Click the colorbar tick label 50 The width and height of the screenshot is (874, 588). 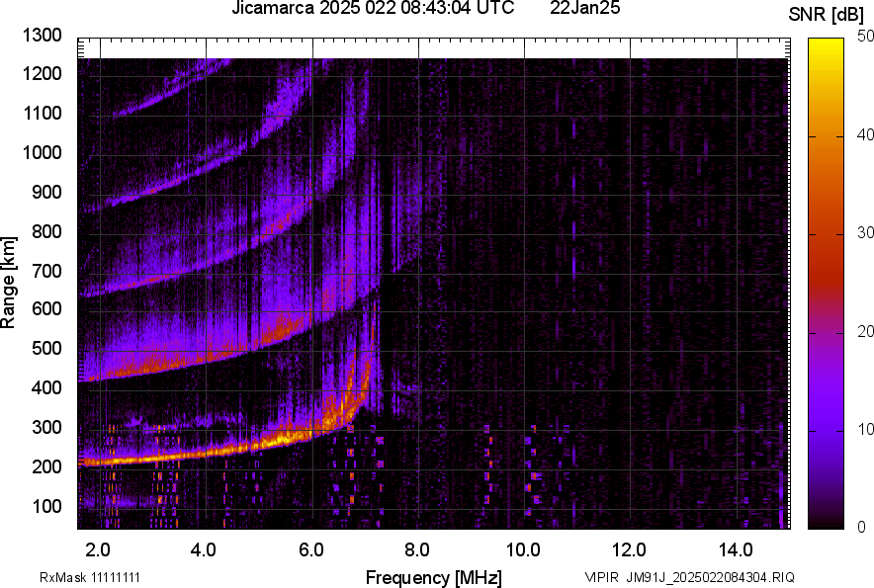click(866, 38)
